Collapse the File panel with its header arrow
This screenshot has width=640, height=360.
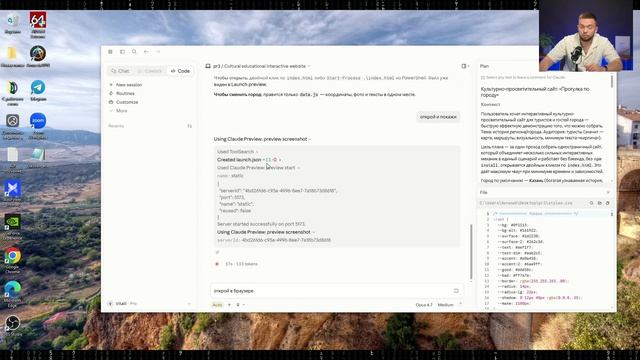point(608,192)
